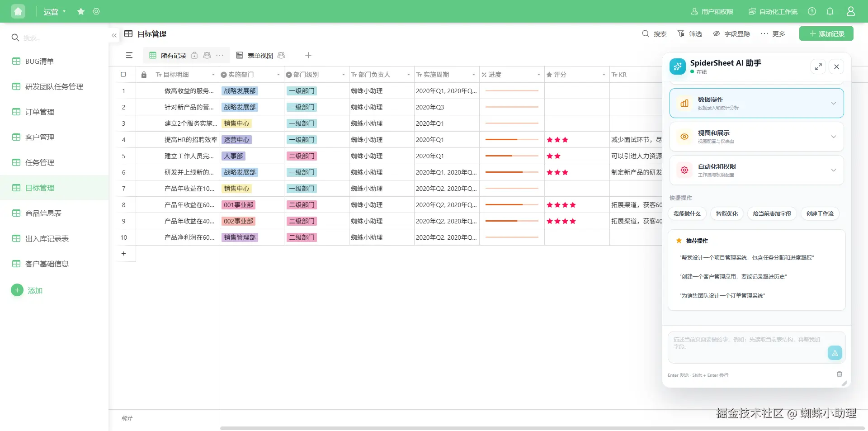The width and height of the screenshot is (868, 431).
Task: Click the star rating in row 8
Action: click(x=561, y=205)
